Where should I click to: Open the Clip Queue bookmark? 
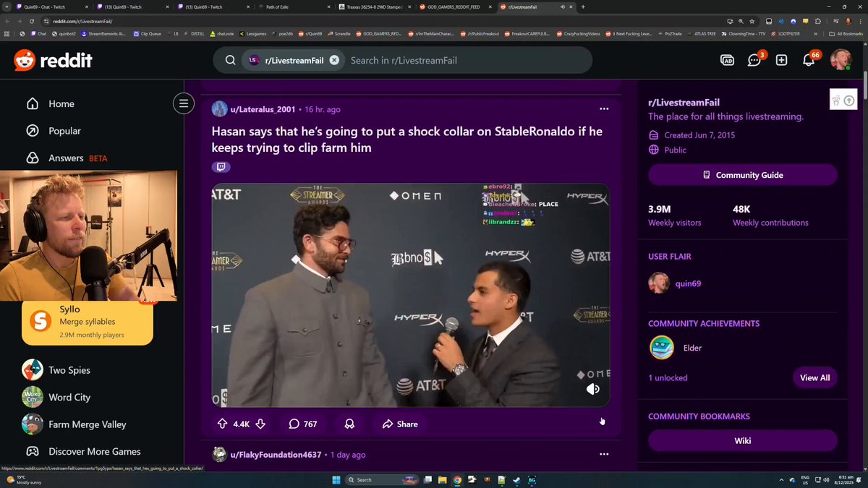148,34
